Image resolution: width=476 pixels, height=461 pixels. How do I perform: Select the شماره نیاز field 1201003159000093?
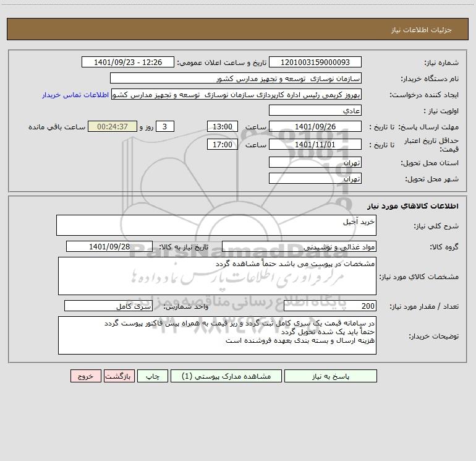click(315, 62)
